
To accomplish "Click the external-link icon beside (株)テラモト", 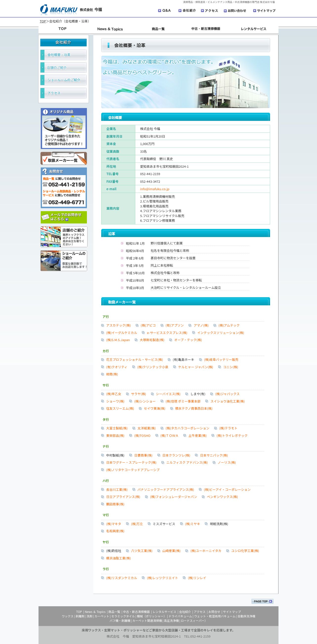I will (216, 428).
